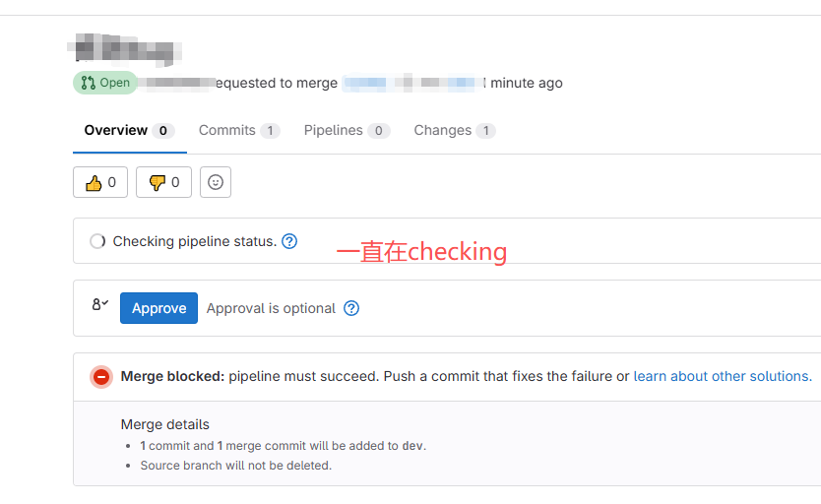The image size is (821, 504).
Task: Click help icon beside Checking pipeline status
Action: tap(289, 241)
